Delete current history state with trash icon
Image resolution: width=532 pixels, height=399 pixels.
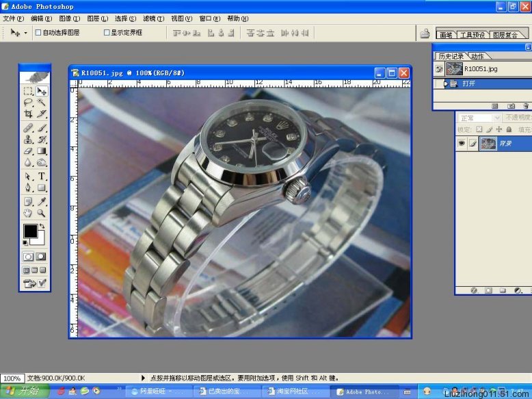[x=526, y=106]
